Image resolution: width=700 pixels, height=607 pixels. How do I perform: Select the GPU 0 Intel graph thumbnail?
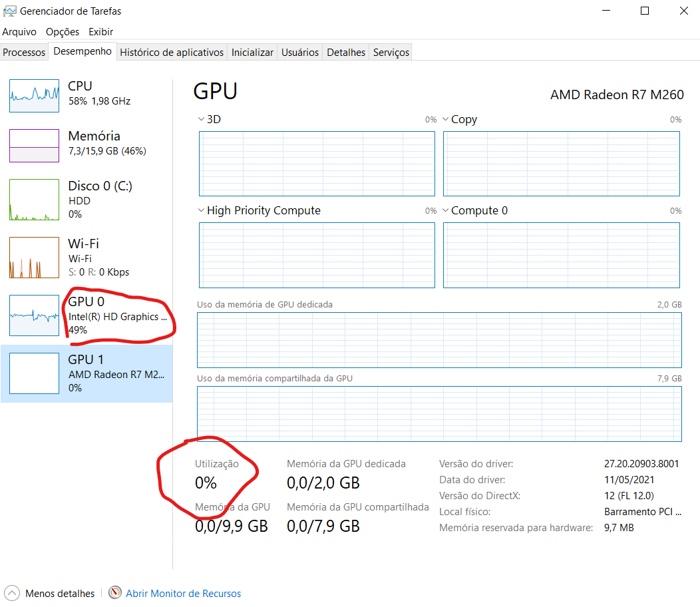(x=35, y=315)
